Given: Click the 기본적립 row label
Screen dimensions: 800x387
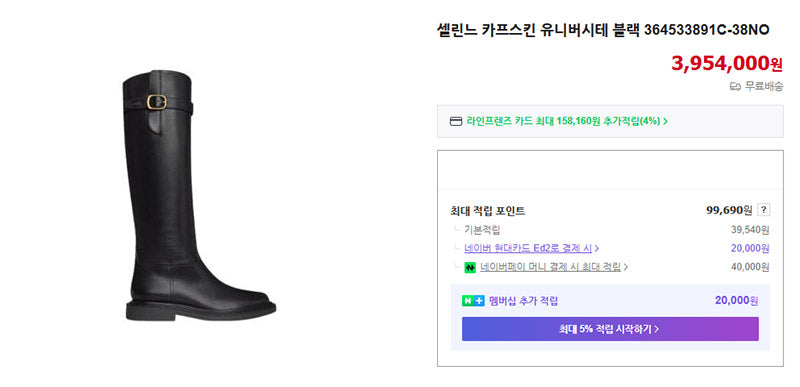Looking at the screenshot, I should (482, 230).
